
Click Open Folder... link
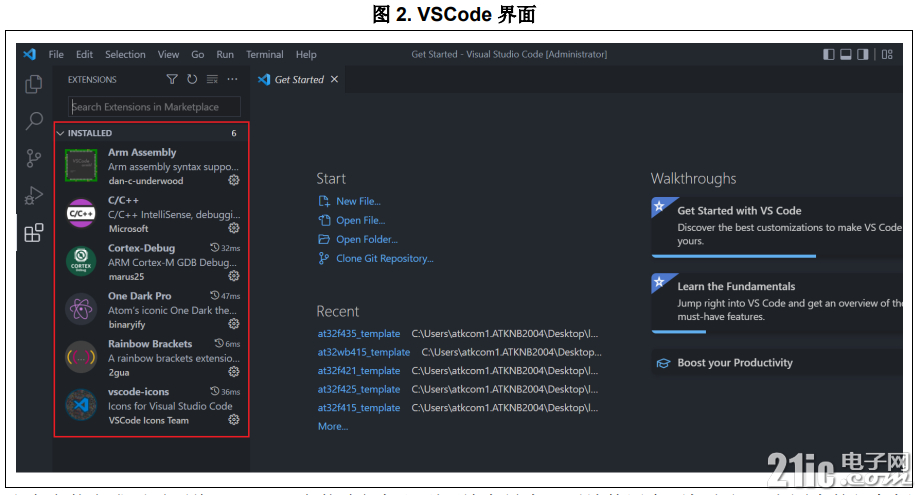pos(367,239)
